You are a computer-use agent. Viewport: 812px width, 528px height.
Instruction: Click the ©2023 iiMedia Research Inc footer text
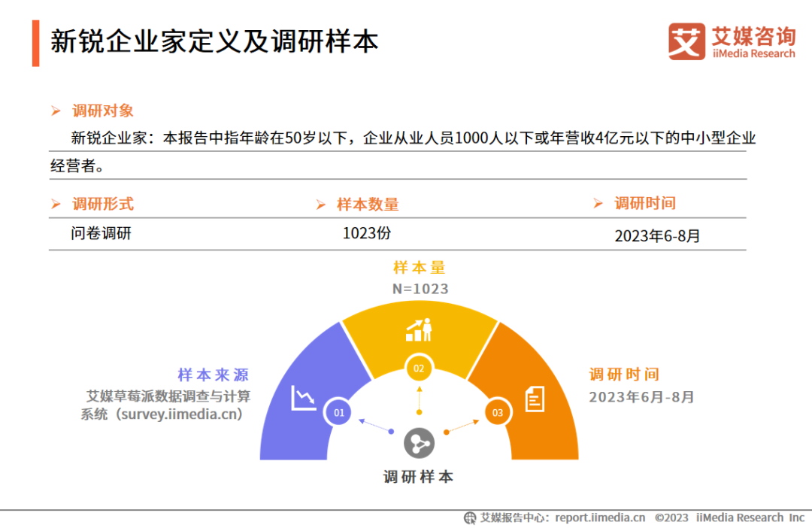coord(729,517)
